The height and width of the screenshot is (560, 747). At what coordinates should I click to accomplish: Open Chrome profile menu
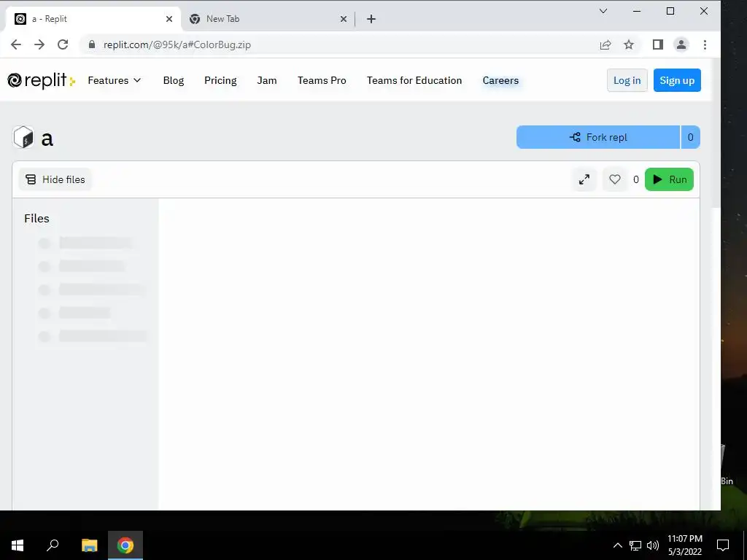[681, 44]
